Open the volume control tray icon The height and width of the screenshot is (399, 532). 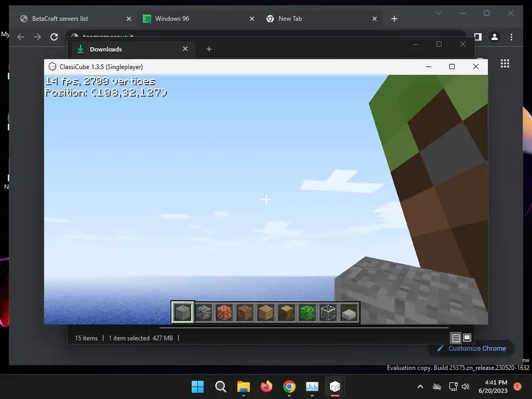point(465,387)
